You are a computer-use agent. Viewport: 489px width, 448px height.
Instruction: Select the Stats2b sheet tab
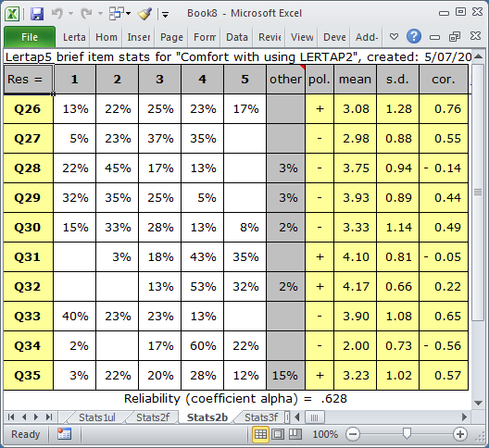(207, 417)
